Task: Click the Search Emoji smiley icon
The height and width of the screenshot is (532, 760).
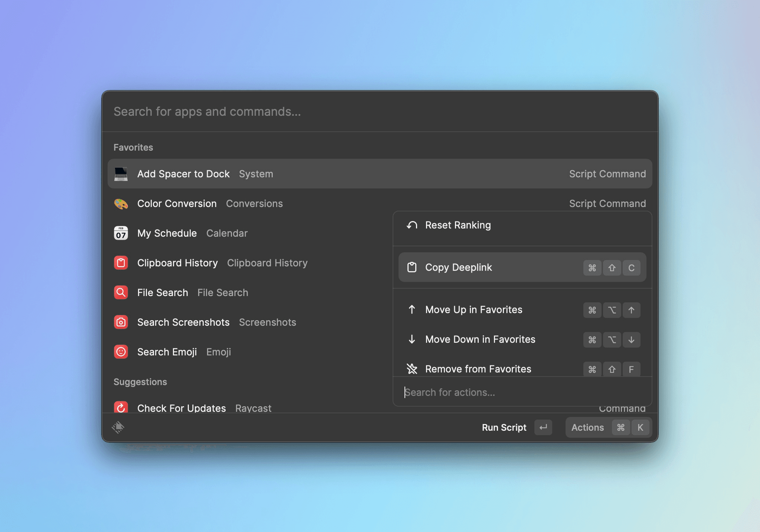Action: click(121, 352)
